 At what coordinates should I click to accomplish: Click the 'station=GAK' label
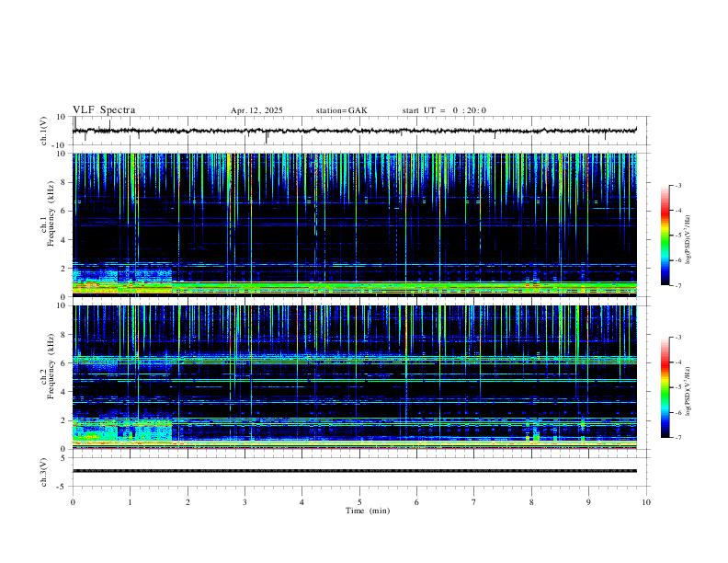tap(341, 110)
